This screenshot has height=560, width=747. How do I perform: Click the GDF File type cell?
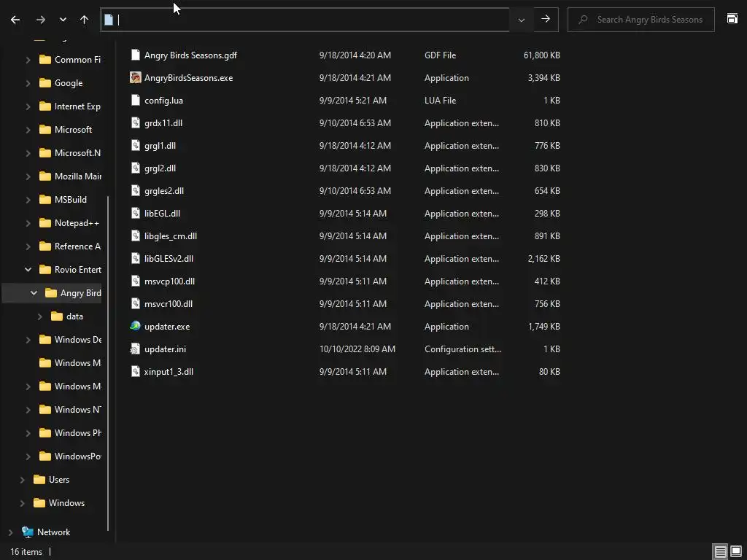pyautogui.click(x=440, y=55)
